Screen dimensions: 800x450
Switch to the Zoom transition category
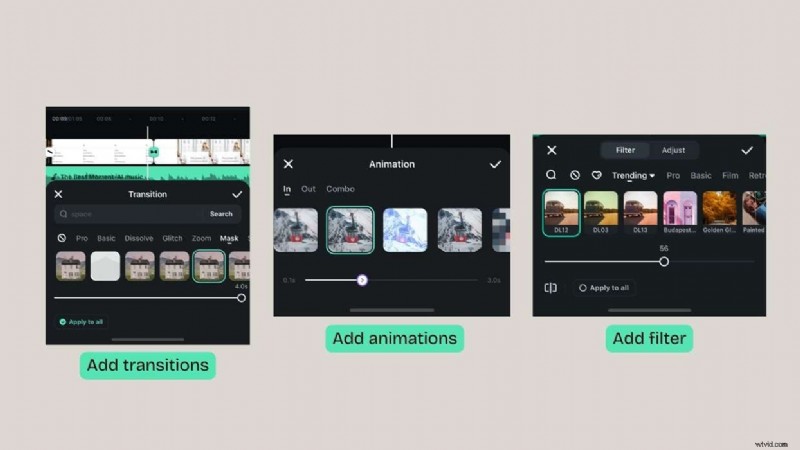click(x=202, y=238)
